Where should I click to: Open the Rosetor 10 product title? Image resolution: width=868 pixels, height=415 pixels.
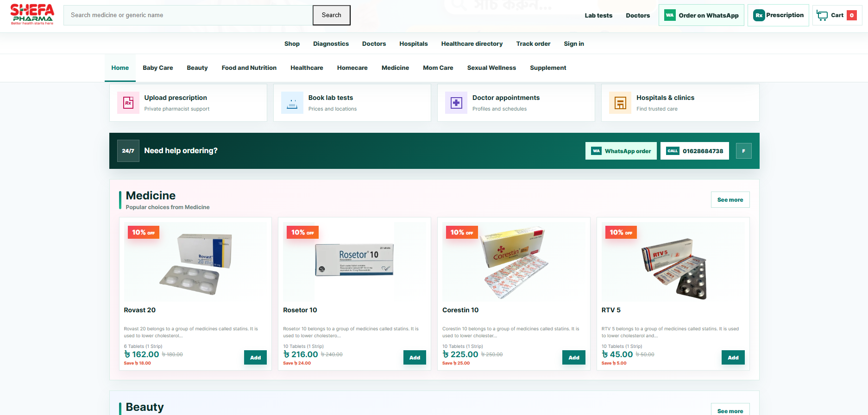(300, 310)
